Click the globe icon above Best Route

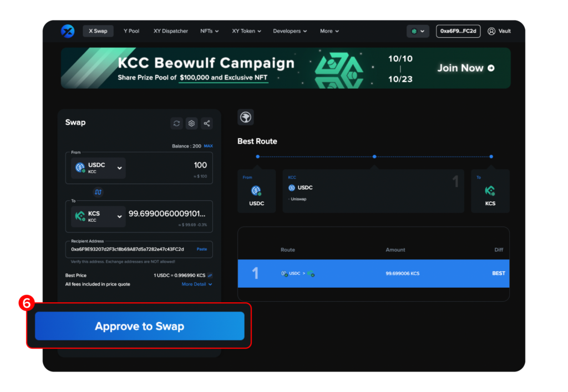point(246,118)
